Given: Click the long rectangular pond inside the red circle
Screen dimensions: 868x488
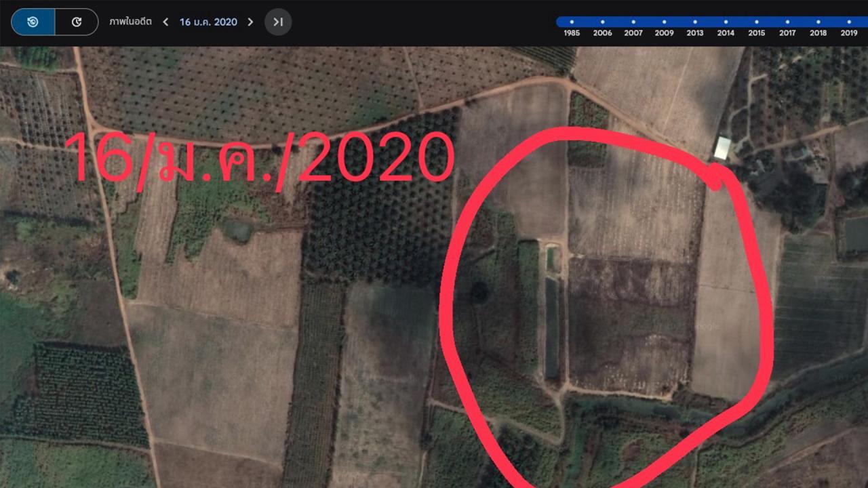Looking at the screenshot, I should (x=552, y=327).
